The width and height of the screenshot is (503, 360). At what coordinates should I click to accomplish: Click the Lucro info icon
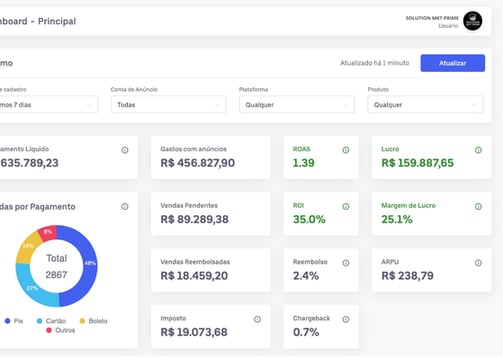pos(478,150)
